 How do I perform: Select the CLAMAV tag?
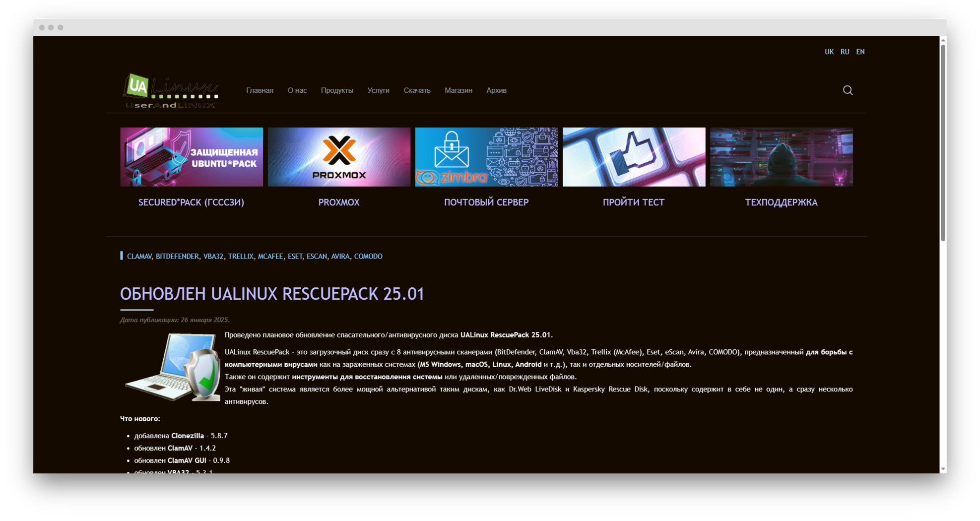click(x=139, y=257)
